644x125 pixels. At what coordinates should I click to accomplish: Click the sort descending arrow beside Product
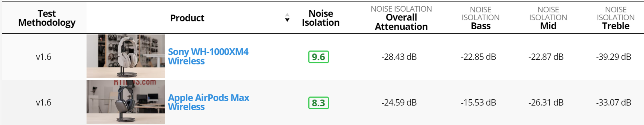287,20
